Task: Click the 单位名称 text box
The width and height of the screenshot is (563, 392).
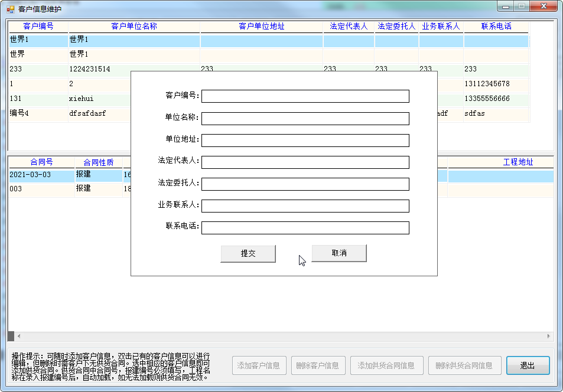Action: pos(305,119)
